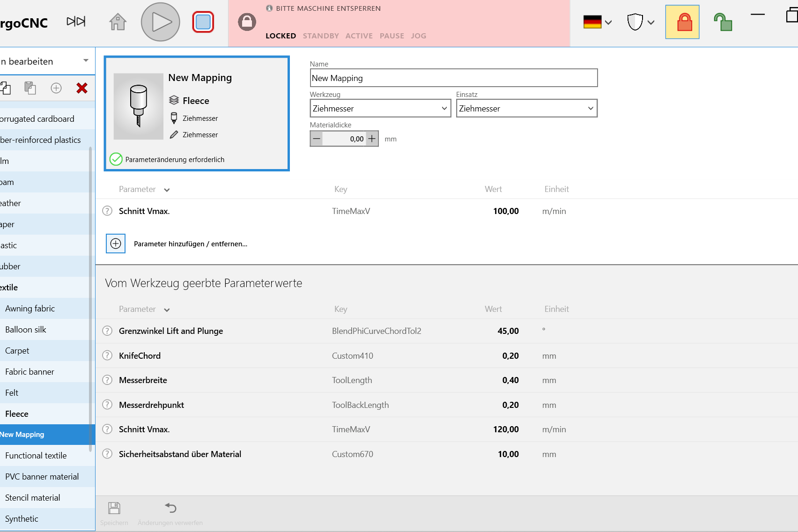Open help for inherited Schnitt Vmax.

click(107, 429)
